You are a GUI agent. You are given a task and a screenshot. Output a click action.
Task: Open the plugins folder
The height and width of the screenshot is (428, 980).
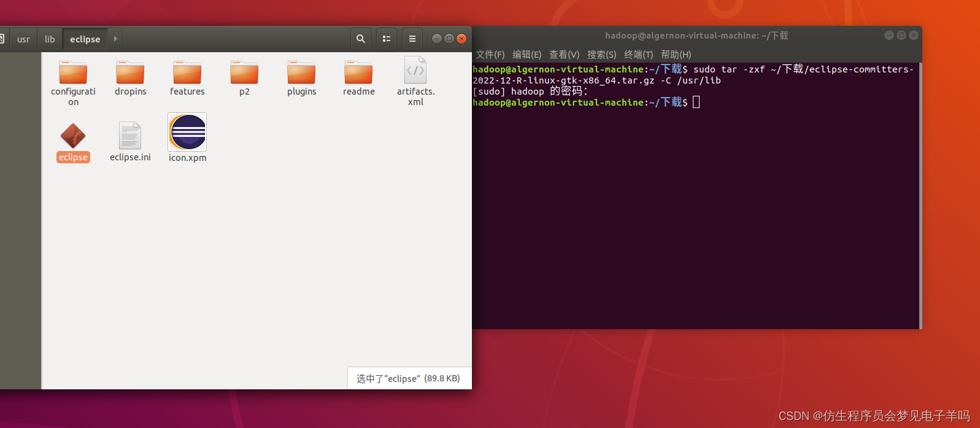[301, 72]
